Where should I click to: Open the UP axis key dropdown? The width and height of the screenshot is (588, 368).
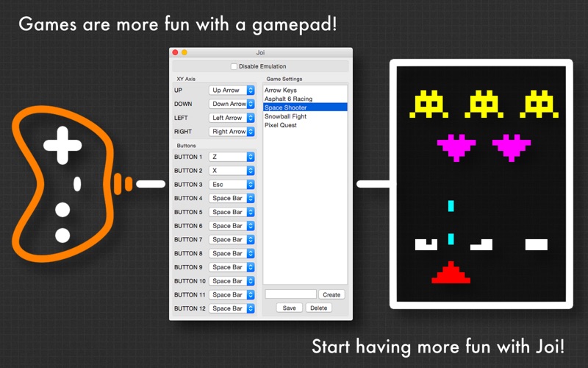click(232, 90)
